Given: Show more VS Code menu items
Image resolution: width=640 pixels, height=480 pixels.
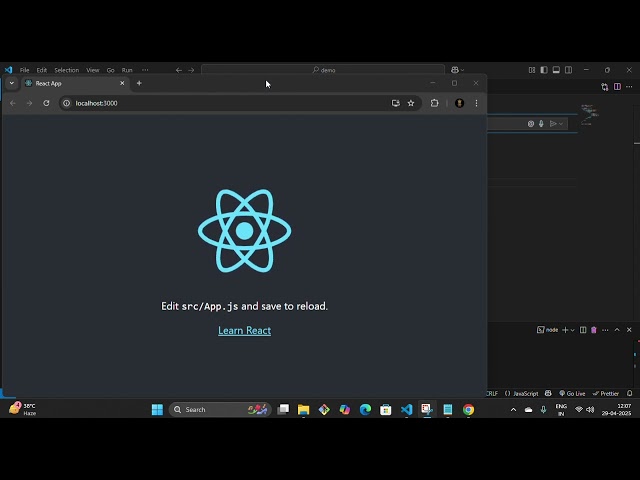Looking at the screenshot, I should point(145,70).
